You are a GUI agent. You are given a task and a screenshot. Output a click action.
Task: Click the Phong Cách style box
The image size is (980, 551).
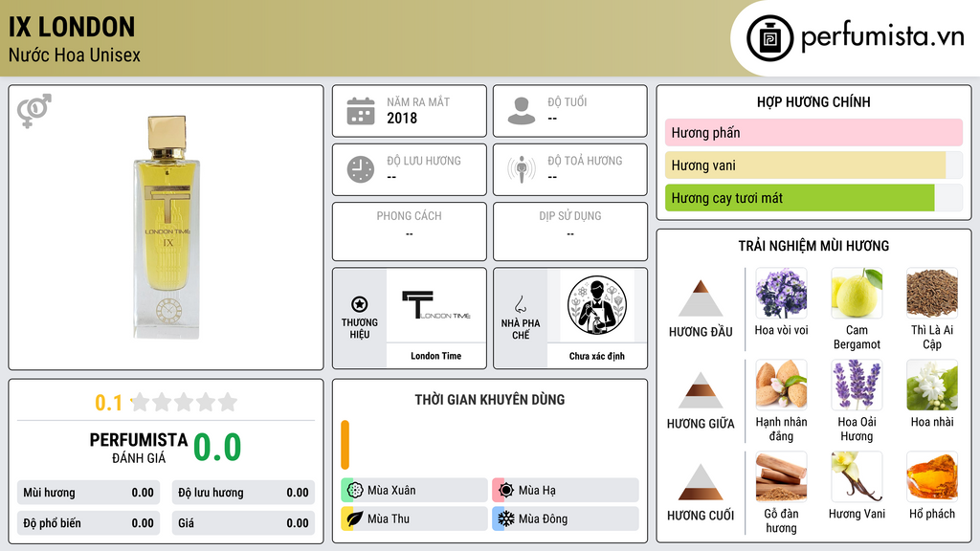pos(410,231)
